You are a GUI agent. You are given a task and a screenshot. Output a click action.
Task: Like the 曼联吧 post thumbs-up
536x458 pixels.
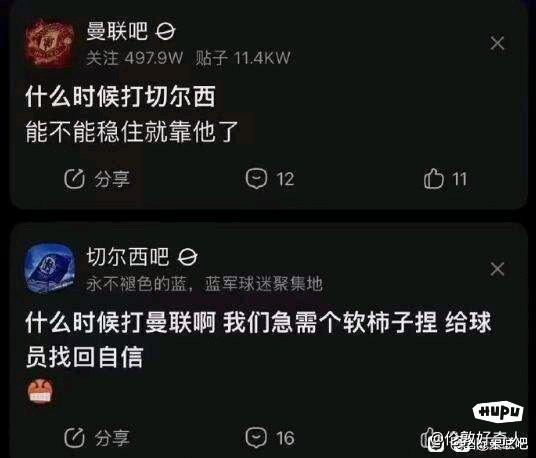[x=434, y=178]
